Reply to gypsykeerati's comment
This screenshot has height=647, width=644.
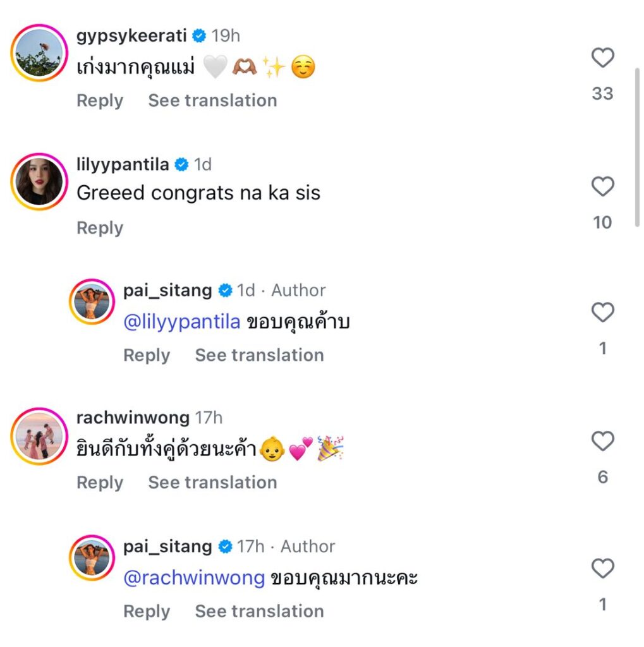pos(100,100)
